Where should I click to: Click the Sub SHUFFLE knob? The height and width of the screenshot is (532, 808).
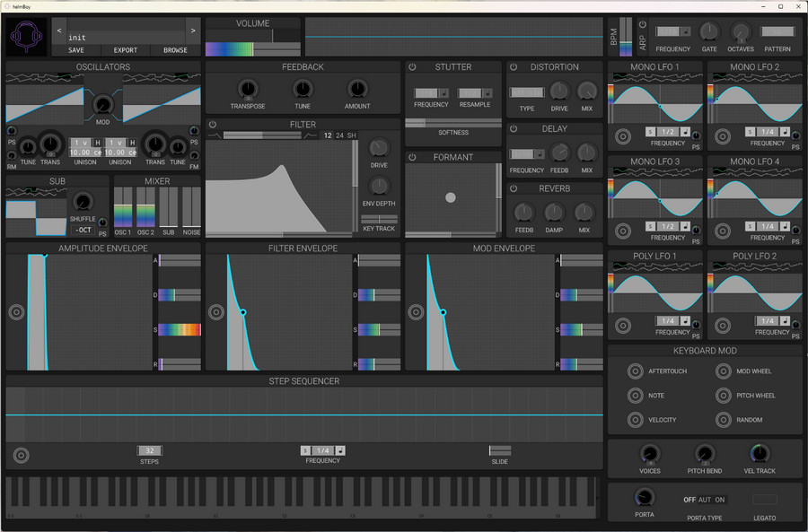(x=83, y=202)
